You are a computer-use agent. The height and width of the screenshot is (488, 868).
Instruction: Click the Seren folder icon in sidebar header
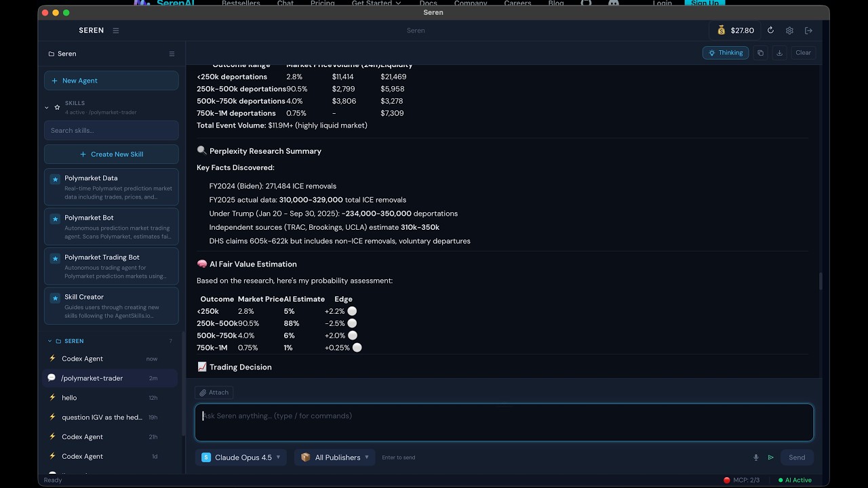click(52, 54)
